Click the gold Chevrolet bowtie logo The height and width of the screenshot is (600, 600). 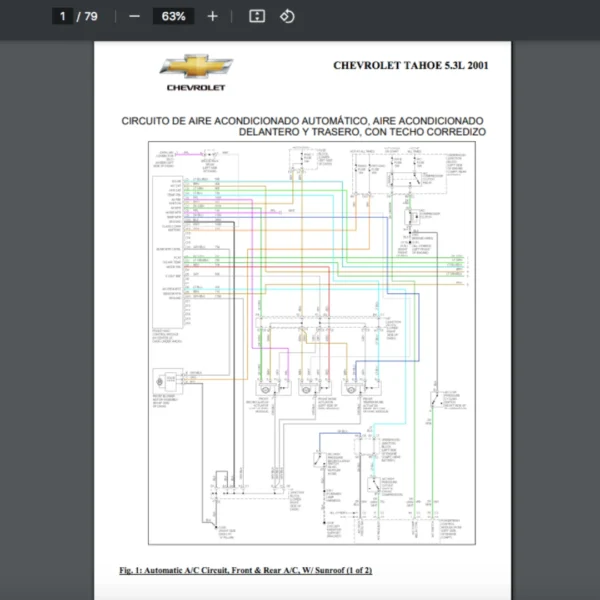tap(195, 67)
